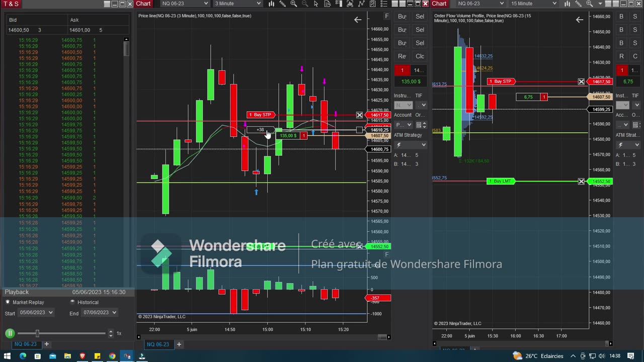
Task: Open Data Series icon in 3 Minute chart
Action: coord(350,4)
